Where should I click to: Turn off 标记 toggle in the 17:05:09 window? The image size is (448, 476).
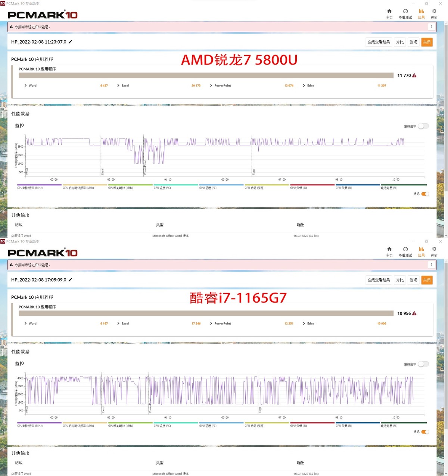pos(425,432)
